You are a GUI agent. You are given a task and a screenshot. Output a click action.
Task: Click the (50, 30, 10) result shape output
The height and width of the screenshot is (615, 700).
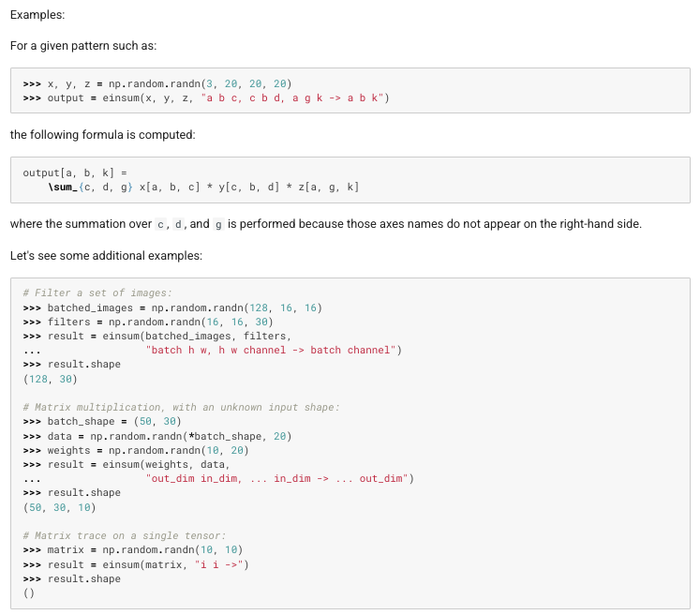tap(59, 507)
